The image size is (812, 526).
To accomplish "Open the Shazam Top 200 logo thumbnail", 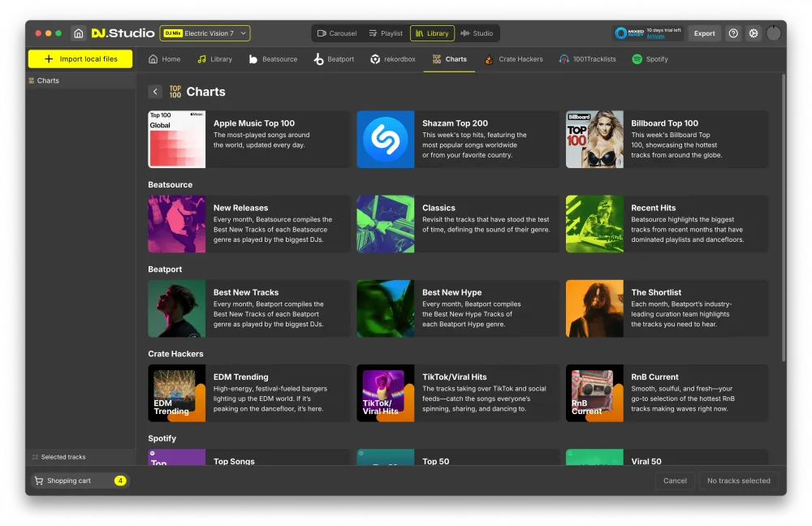I will click(x=385, y=140).
